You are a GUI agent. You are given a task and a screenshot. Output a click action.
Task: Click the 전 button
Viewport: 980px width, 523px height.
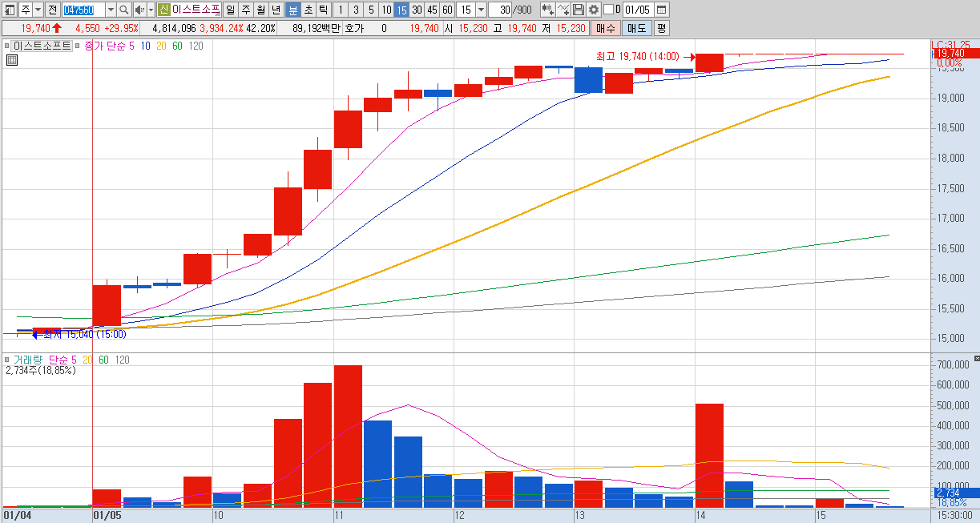pos(52,10)
